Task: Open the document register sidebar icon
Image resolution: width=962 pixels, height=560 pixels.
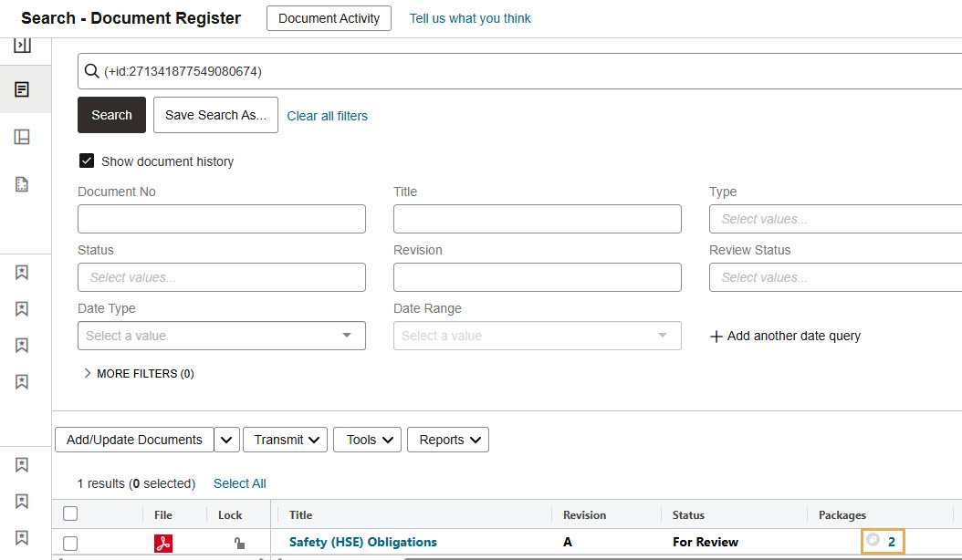Action: (22, 89)
